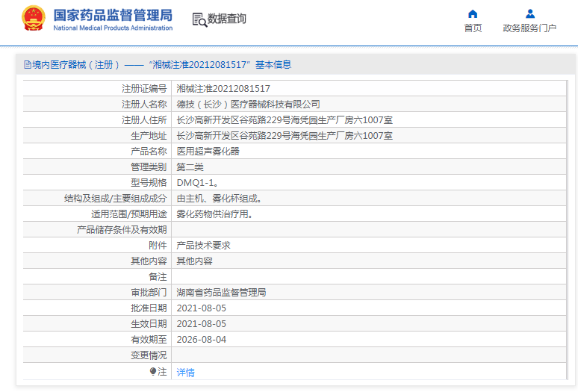Click National Medical Products Administration text
This screenshot has width=578, height=392.
pyautogui.click(x=113, y=28)
